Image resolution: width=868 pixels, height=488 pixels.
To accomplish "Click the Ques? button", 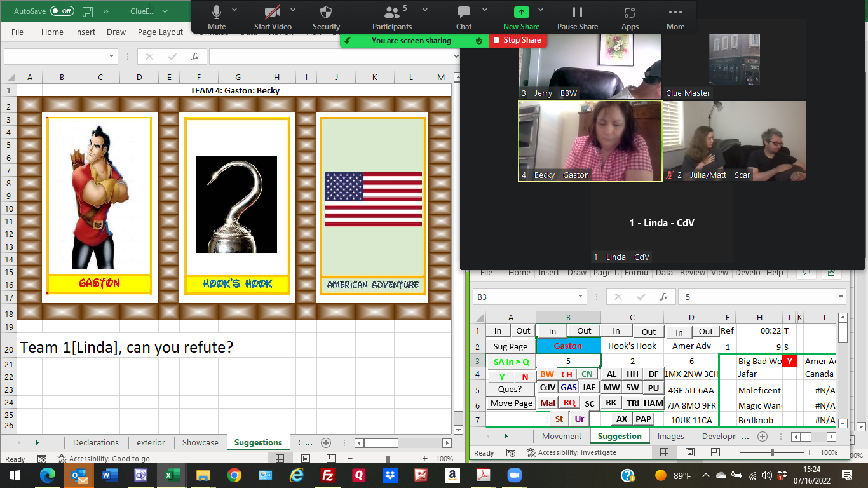I will [x=510, y=389].
